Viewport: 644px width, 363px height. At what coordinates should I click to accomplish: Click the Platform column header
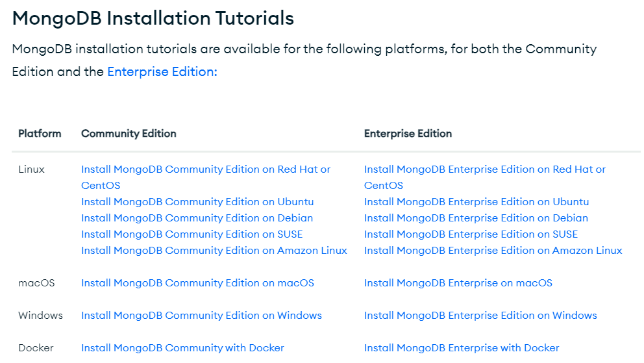point(40,134)
